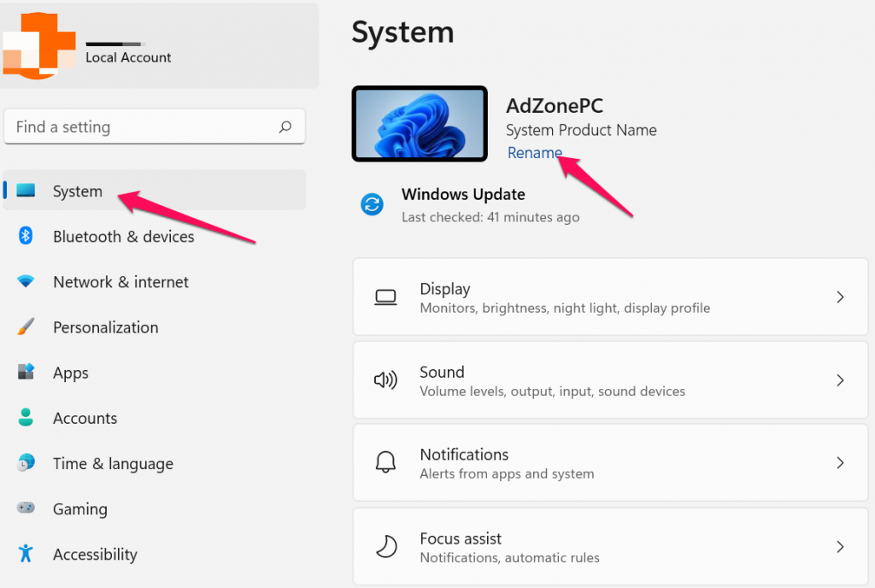The width and height of the screenshot is (875, 588).
Task: Click the Windows Update sync icon
Action: [372, 204]
